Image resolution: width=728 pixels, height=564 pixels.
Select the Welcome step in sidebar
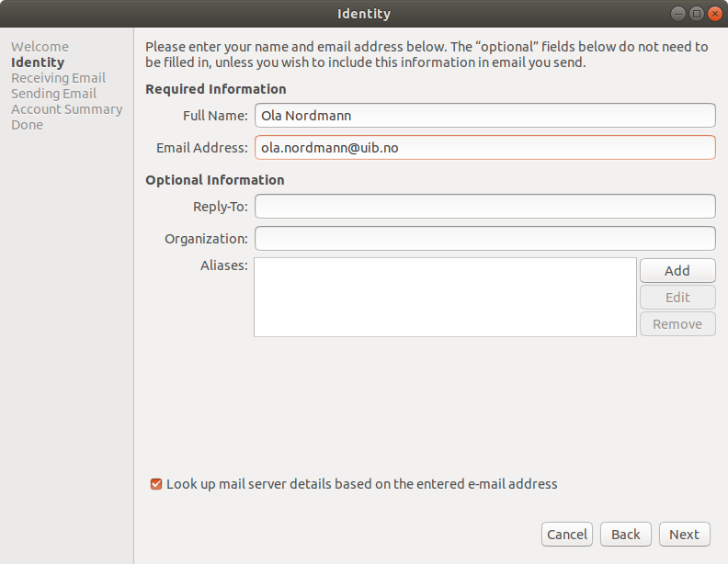[x=40, y=47]
